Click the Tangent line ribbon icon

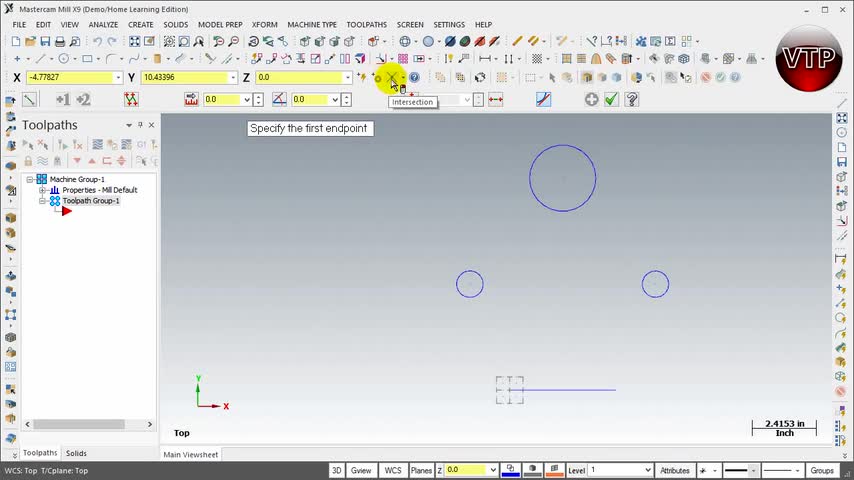click(544, 99)
